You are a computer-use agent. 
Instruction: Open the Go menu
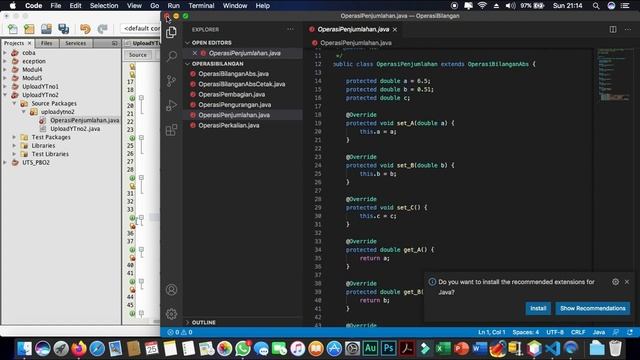click(154, 6)
